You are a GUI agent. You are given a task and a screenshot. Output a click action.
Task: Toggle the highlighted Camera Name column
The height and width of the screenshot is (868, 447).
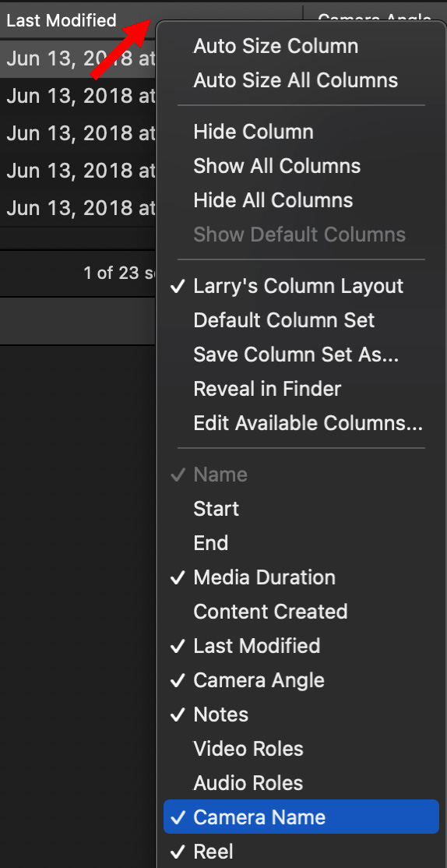click(301, 817)
